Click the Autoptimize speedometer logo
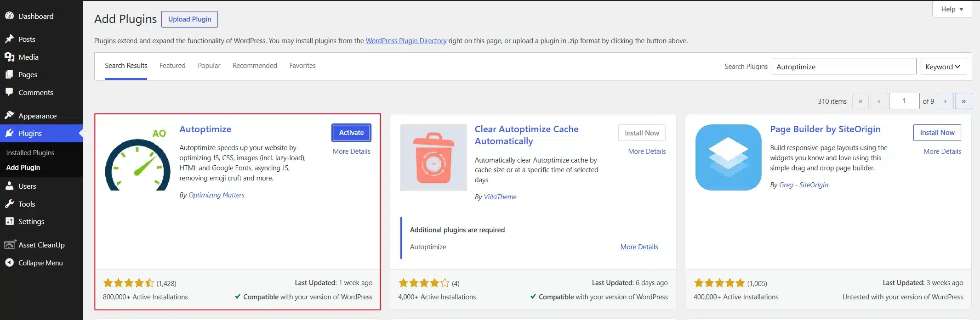 pyautogui.click(x=138, y=158)
